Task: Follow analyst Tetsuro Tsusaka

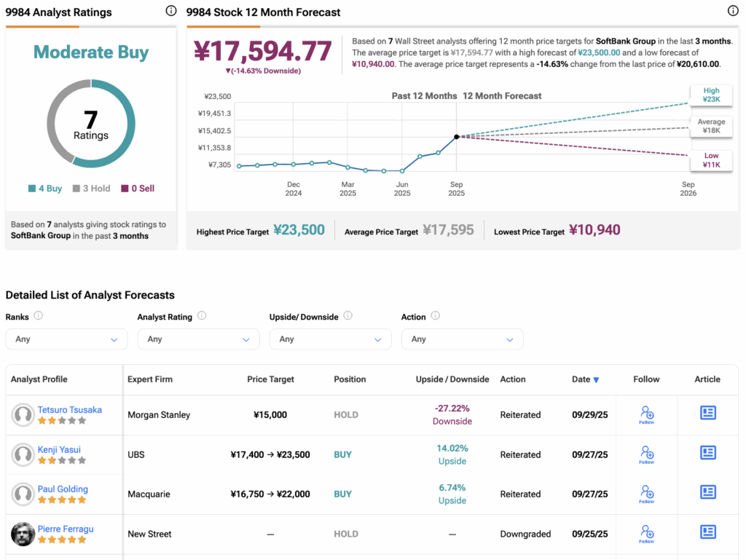Action: pyautogui.click(x=646, y=414)
